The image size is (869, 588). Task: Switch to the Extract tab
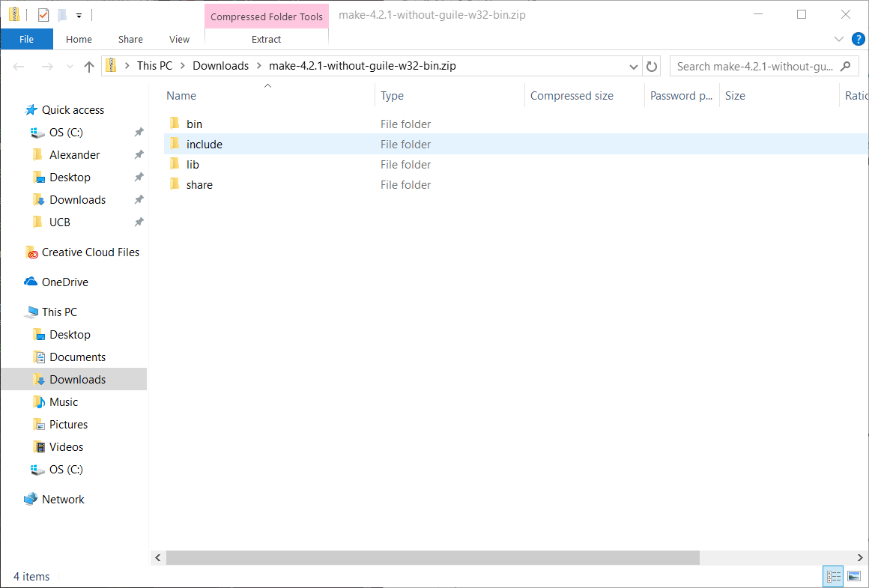[266, 40]
